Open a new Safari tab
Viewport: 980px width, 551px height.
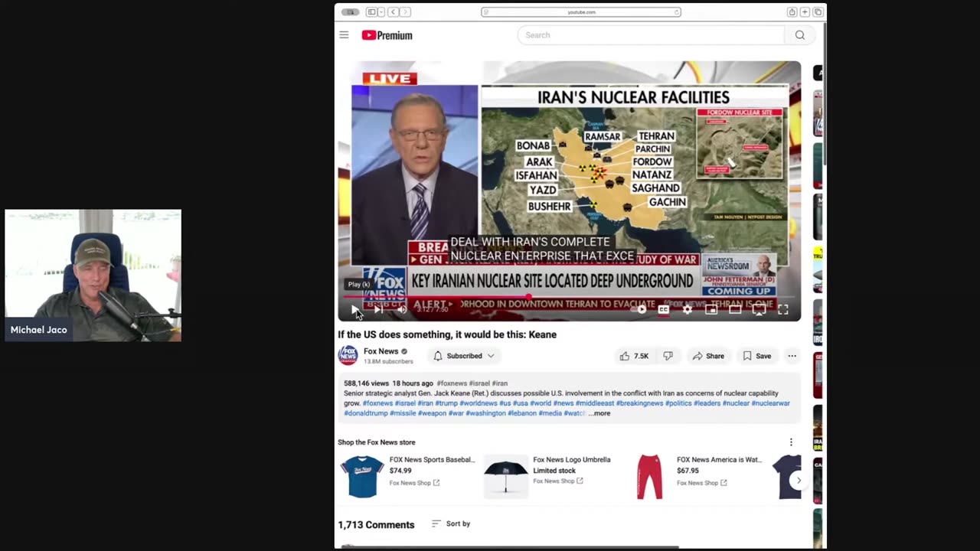coord(805,12)
